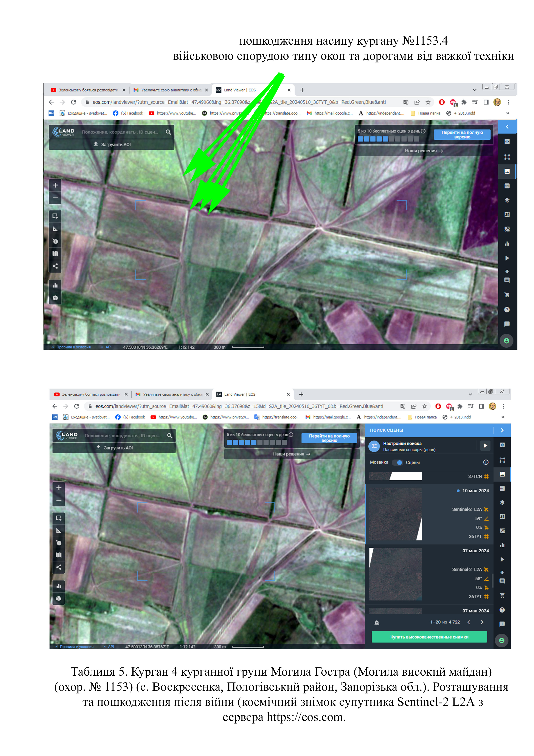Open Настройки поиска round sliders icon
The image size is (534, 756).
point(374,446)
